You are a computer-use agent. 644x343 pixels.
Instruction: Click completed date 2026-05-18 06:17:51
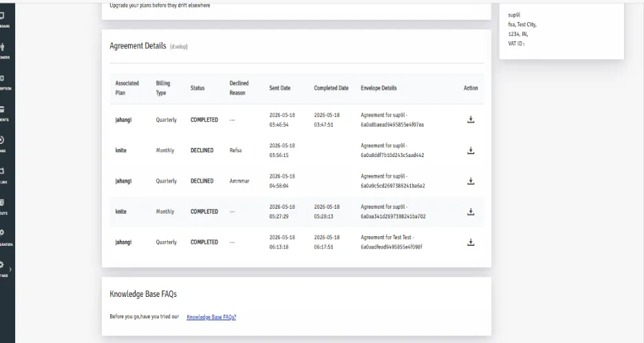point(327,242)
